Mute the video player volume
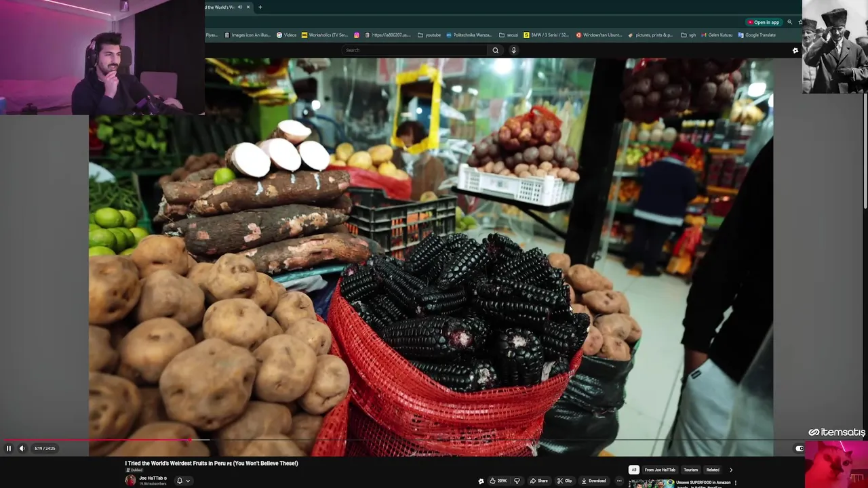 [x=22, y=448]
